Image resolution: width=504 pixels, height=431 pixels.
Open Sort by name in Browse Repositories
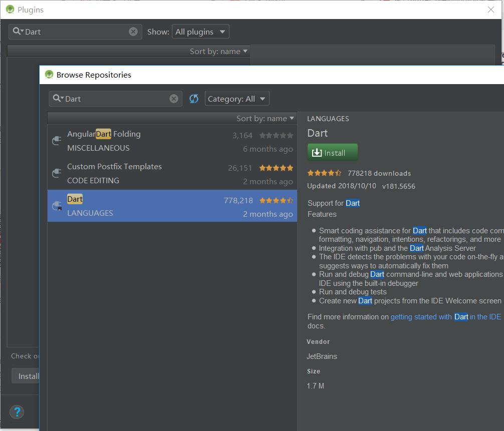[265, 119]
